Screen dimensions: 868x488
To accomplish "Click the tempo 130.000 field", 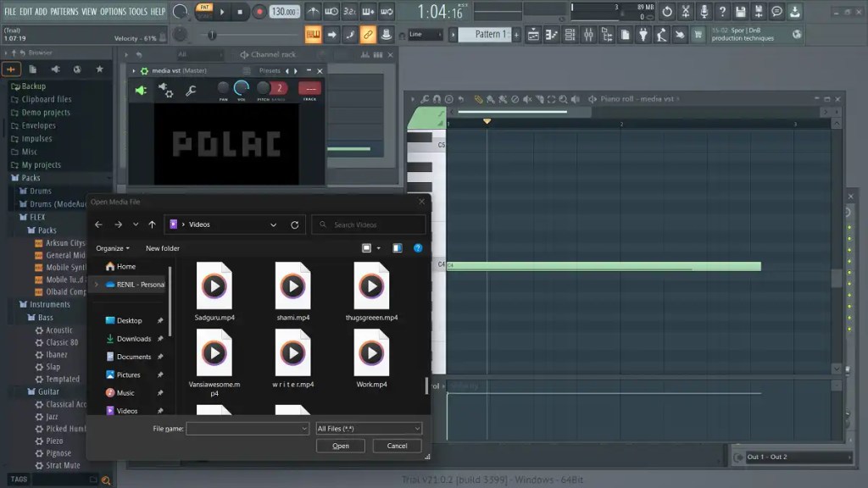I will pyautogui.click(x=285, y=12).
